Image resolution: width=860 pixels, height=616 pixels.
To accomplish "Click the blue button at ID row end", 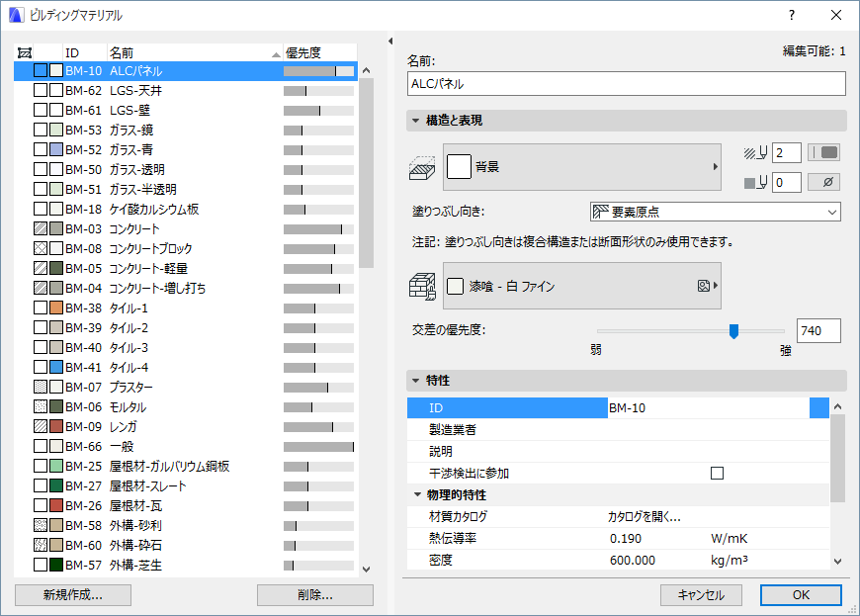I will click(x=819, y=407).
